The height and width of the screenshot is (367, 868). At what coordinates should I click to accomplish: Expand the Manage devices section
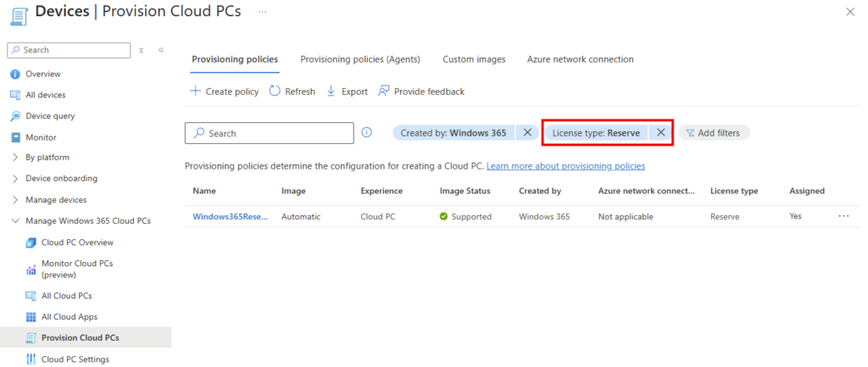point(15,199)
